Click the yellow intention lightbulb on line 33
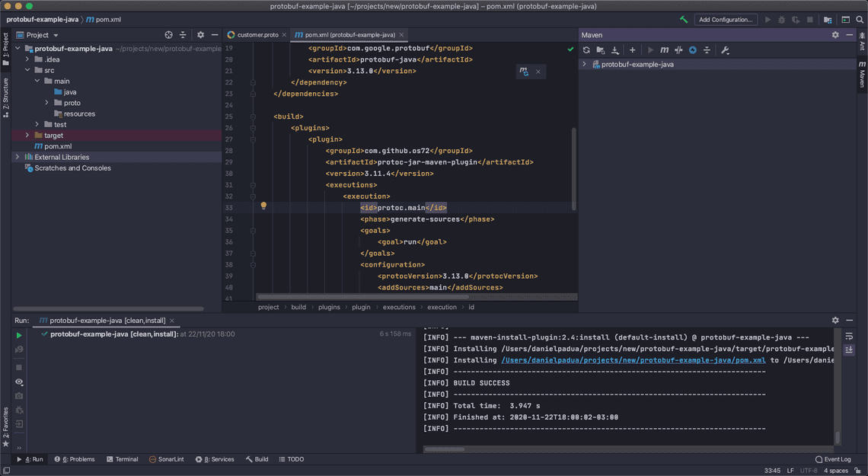 (x=263, y=206)
